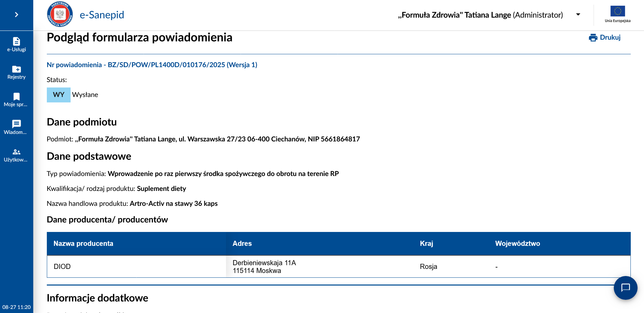The image size is (644, 313).
Task: Expand the left sidebar with chevron arrow
Action: [16, 15]
